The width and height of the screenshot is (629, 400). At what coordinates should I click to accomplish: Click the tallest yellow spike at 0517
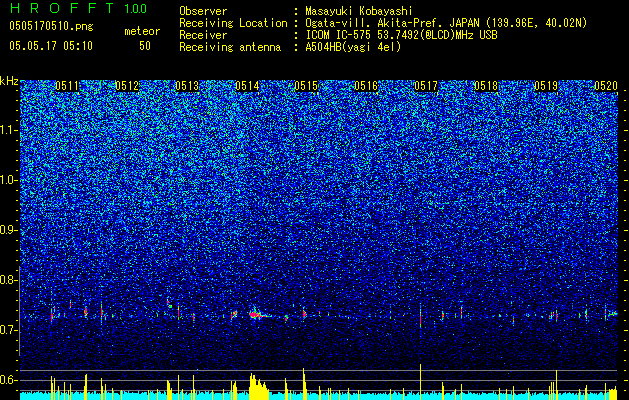(420, 381)
